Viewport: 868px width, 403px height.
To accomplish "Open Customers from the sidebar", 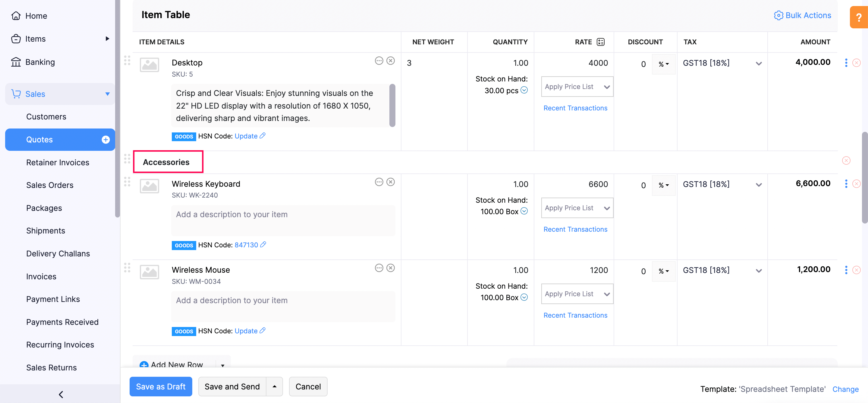I will (46, 117).
